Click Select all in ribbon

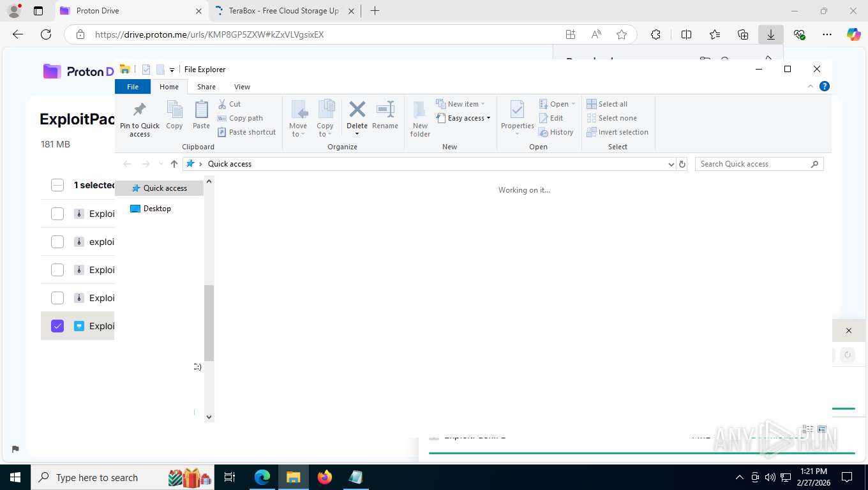607,104
